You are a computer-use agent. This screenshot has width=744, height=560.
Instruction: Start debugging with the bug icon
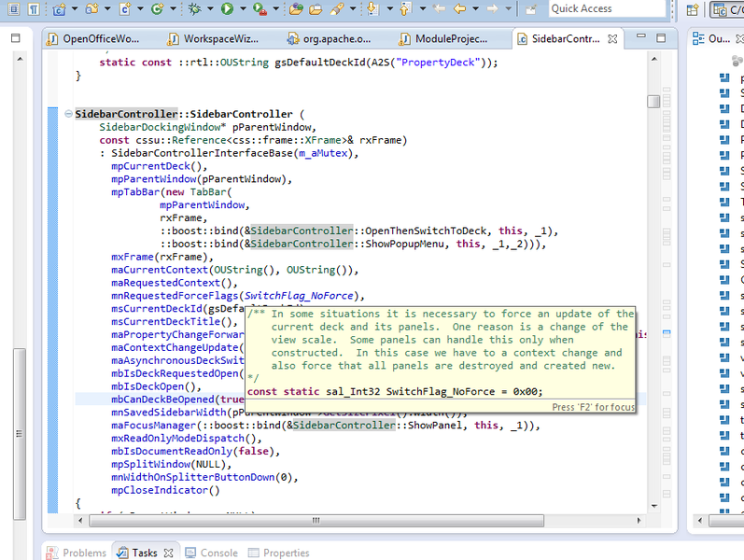(194, 8)
